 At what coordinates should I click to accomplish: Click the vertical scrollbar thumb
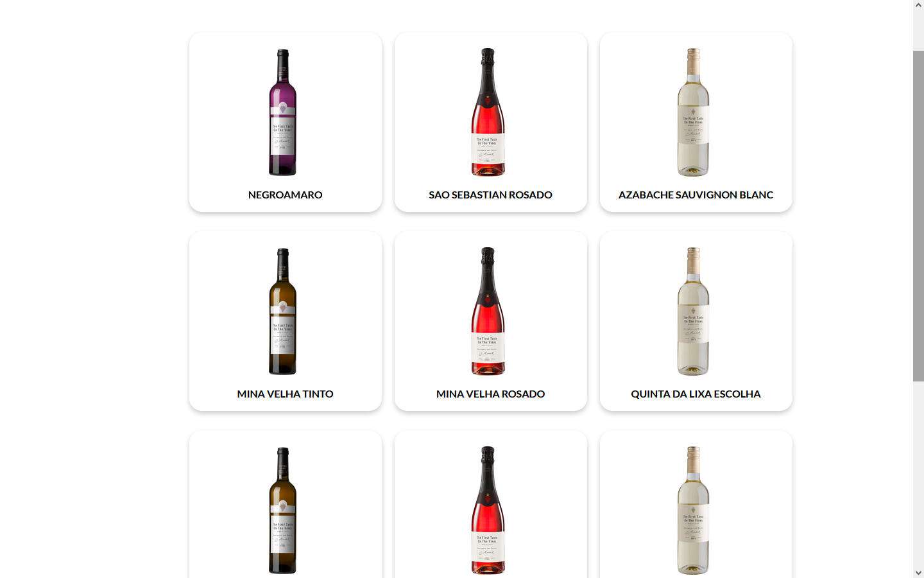[x=918, y=216]
